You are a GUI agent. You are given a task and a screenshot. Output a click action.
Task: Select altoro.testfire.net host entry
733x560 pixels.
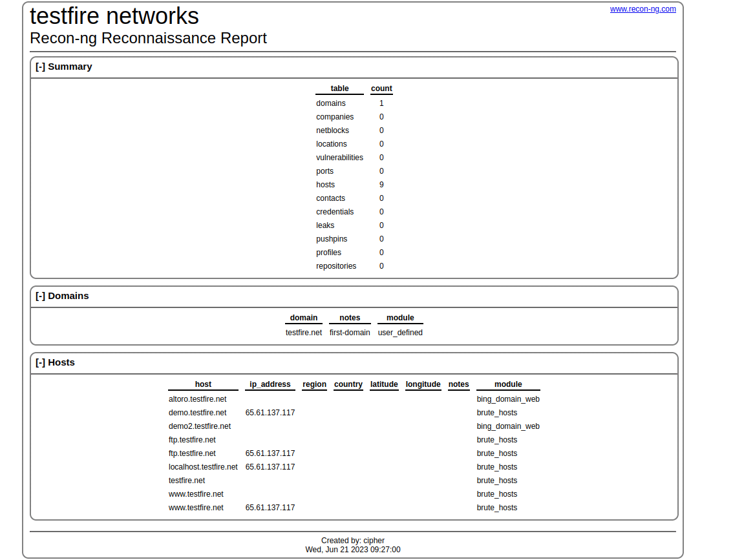tap(197, 399)
